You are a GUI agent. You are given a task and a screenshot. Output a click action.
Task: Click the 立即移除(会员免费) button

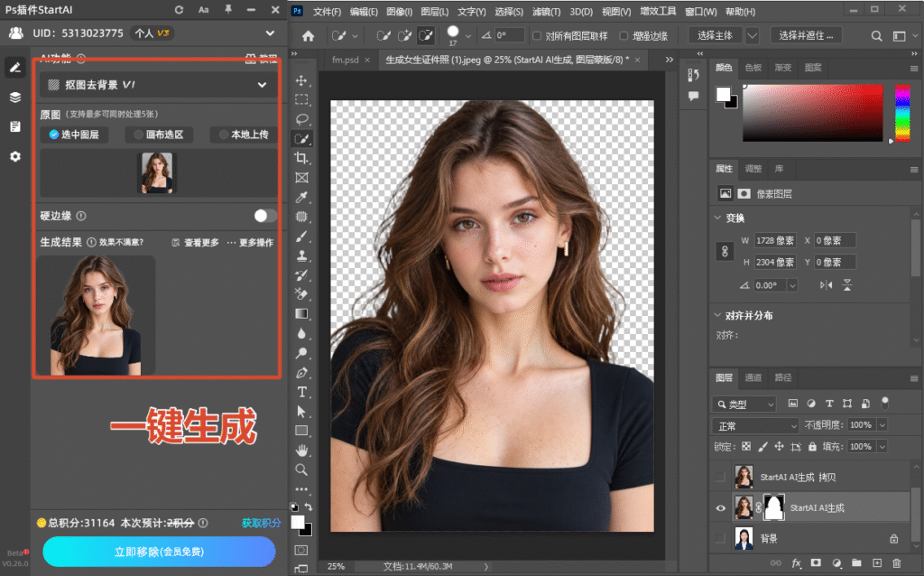[x=159, y=552]
